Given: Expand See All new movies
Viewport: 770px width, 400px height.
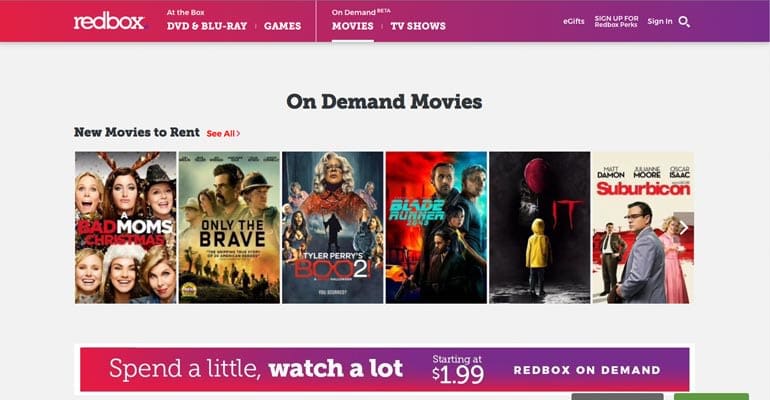Looking at the screenshot, I should [x=223, y=133].
